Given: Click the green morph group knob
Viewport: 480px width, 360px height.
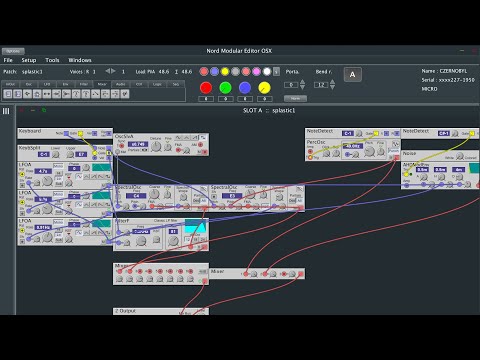Looking at the screenshot, I should pos(226,88).
